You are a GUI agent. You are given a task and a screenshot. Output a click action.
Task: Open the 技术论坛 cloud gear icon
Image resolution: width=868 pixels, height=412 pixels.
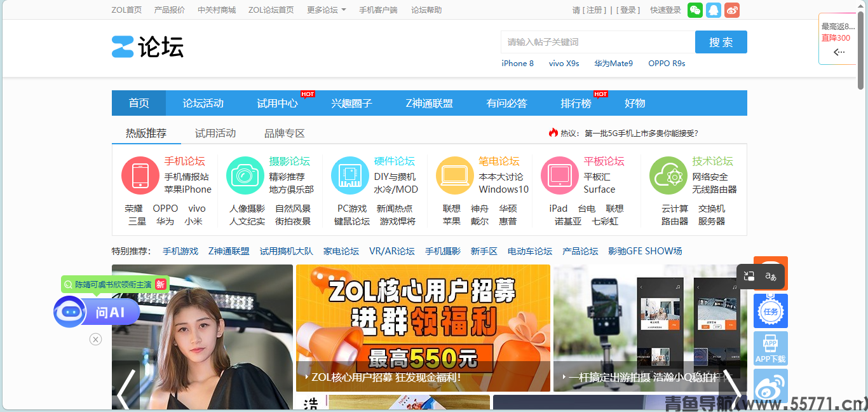[x=668, y=175]
